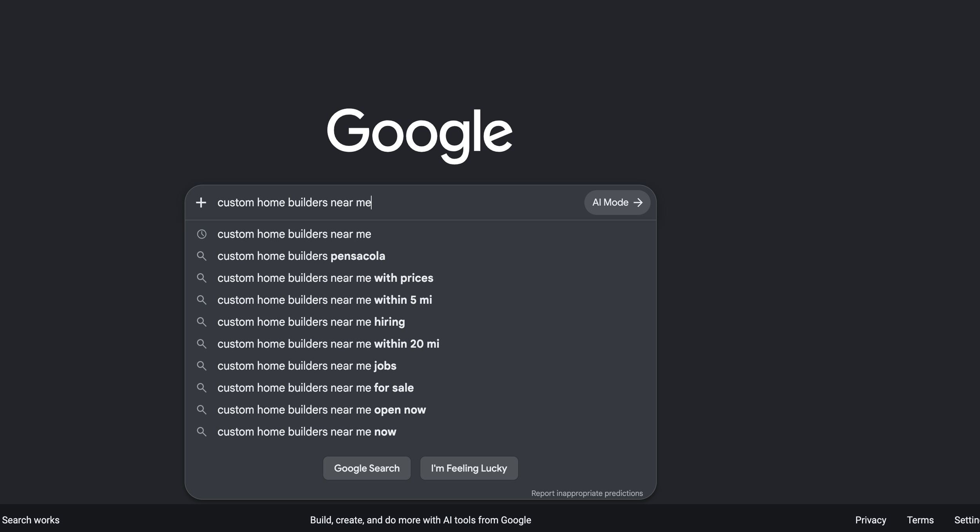Click magnifier icon beside 'with prices' suggestion
This screenshot has width=980, height=532.
201,278
